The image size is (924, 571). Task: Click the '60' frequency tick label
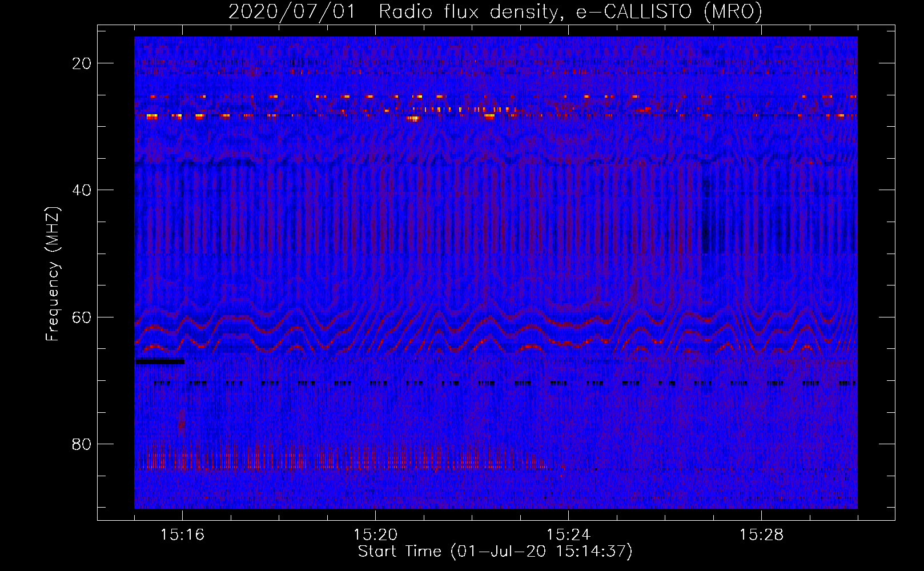click(82, 317)
